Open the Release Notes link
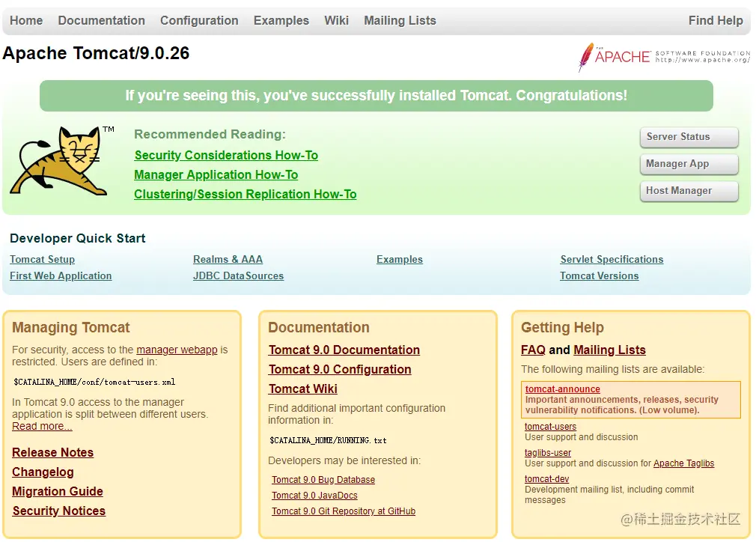756x542 pixels. pos(52,452)
